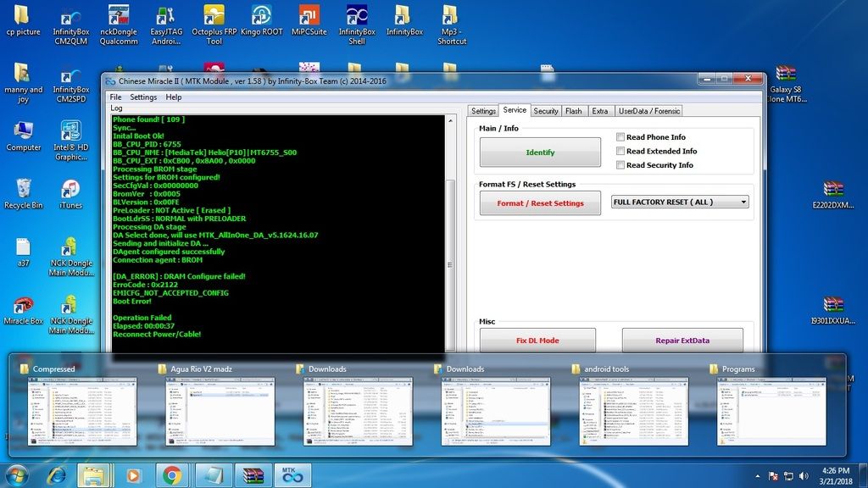The image size is (868, 488).
Task: Click the Identify button
Action: coord(540,152)
